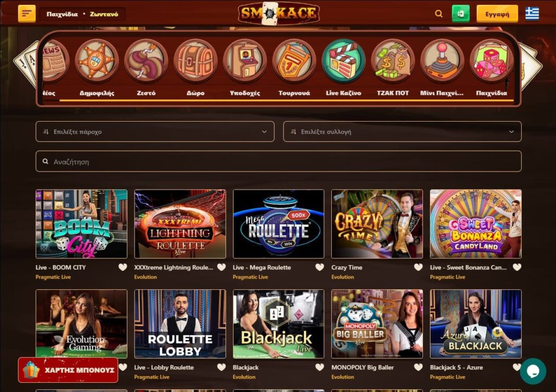Image resolution: width=556 pixels, height=392 pixels.
Task: Switch to the Παιχνίδια header tab
Action: coord(62,14)
